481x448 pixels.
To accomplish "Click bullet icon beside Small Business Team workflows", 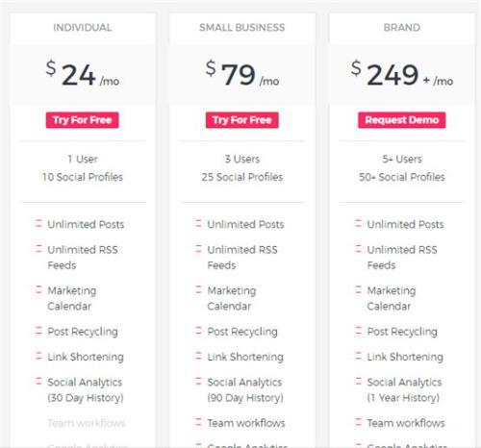I will 198,422.
